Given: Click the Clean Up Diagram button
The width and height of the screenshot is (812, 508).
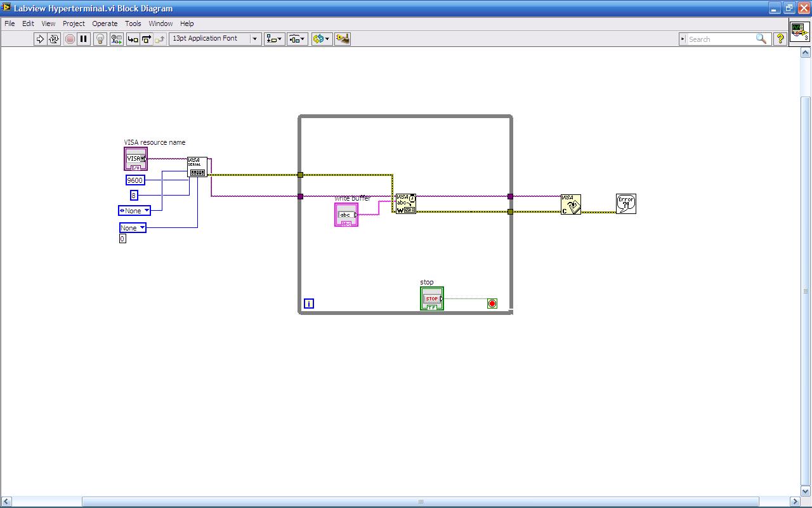Looking at the screenshot, I should pyautogui.click(x=343, y=39).
